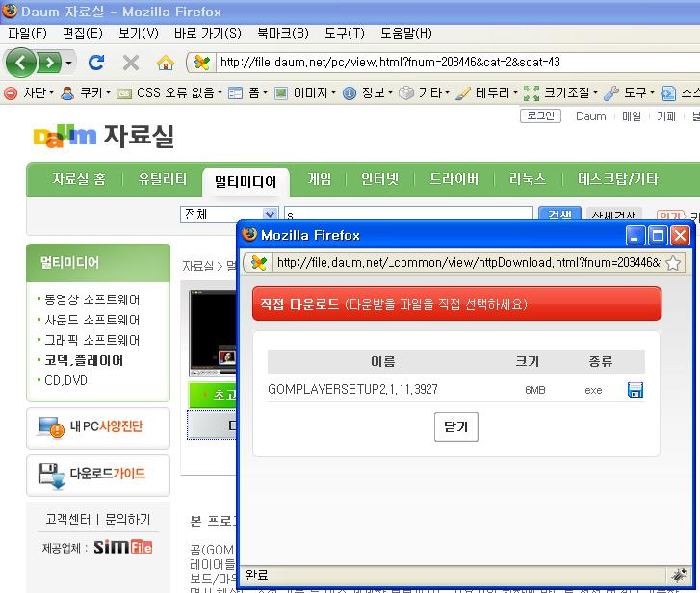
Task: Switch to the 인터넷 tab
Action: click(x=379, y=179)
